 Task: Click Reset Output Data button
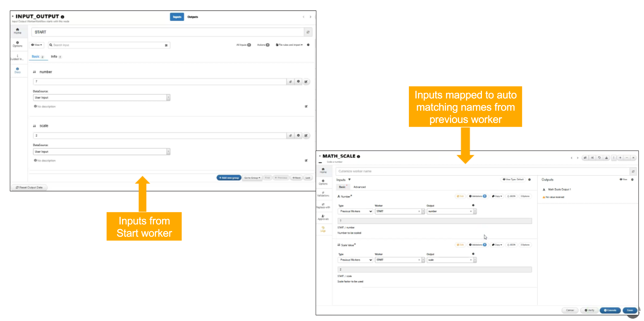click(x=29, y=187)
